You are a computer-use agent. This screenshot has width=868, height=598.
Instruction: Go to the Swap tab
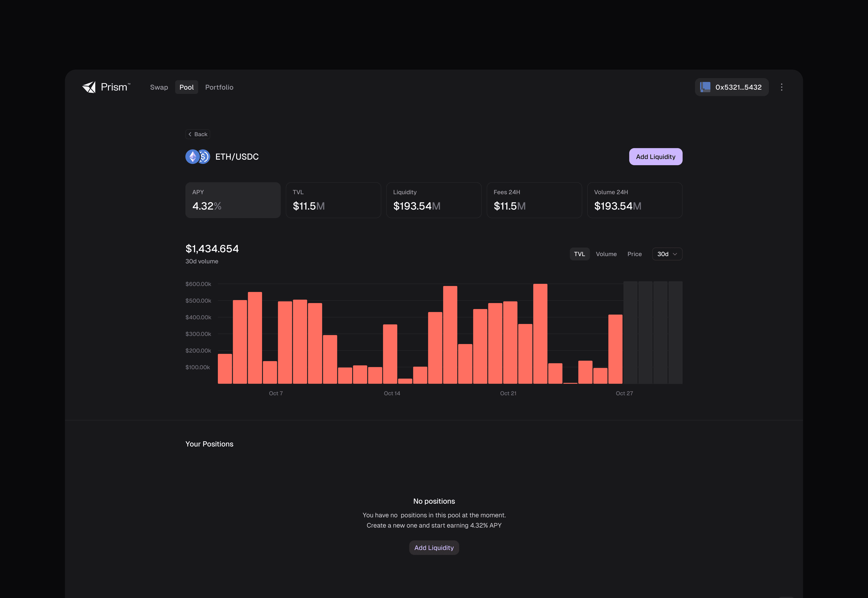159,87
